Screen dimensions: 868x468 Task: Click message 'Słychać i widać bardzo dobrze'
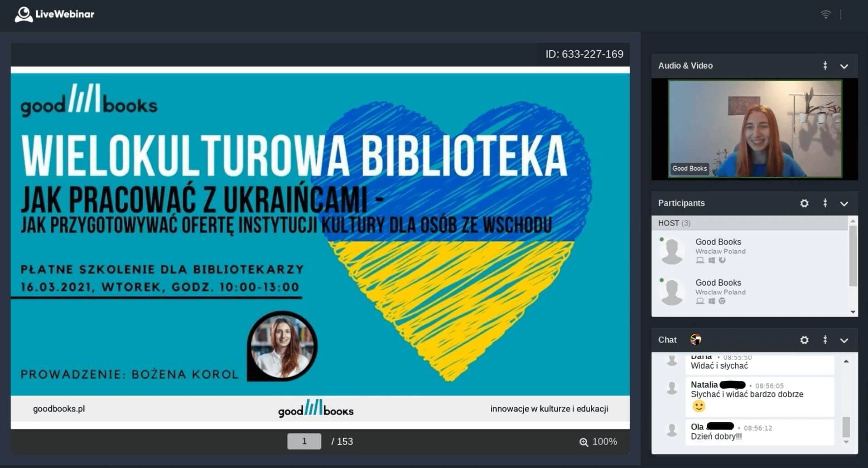coord(747,394)
